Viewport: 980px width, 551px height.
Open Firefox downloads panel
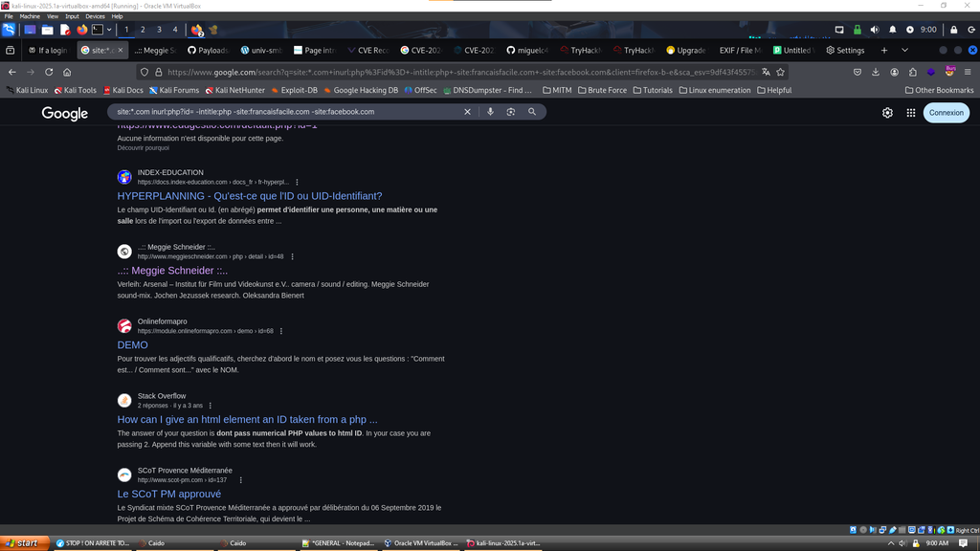(876, 72)
